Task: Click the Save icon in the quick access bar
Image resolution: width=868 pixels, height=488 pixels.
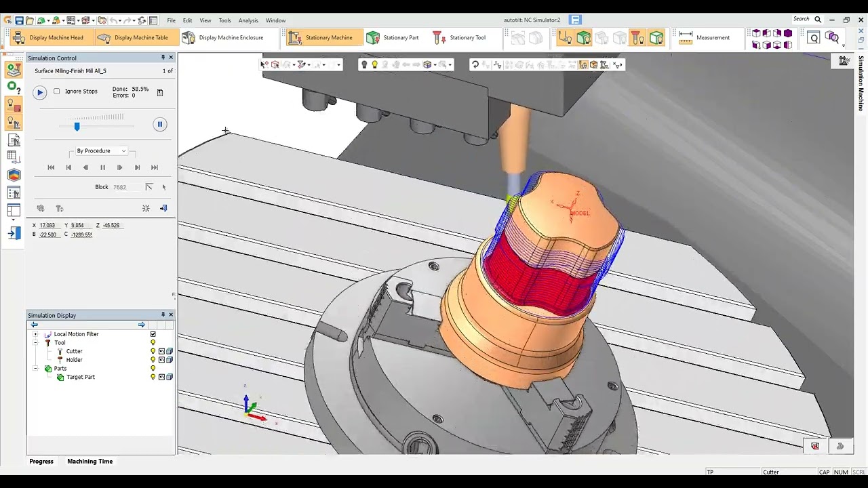Action: 19,20
